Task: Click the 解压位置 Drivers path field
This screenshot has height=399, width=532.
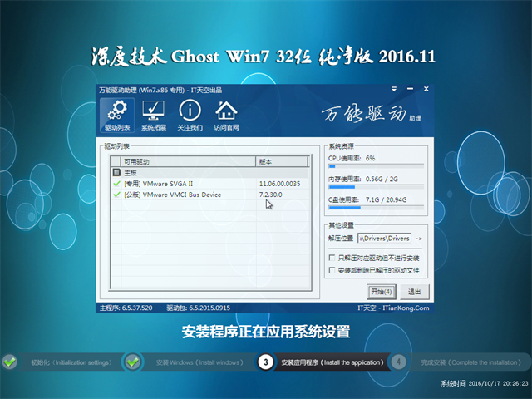Action: point(385,239)
